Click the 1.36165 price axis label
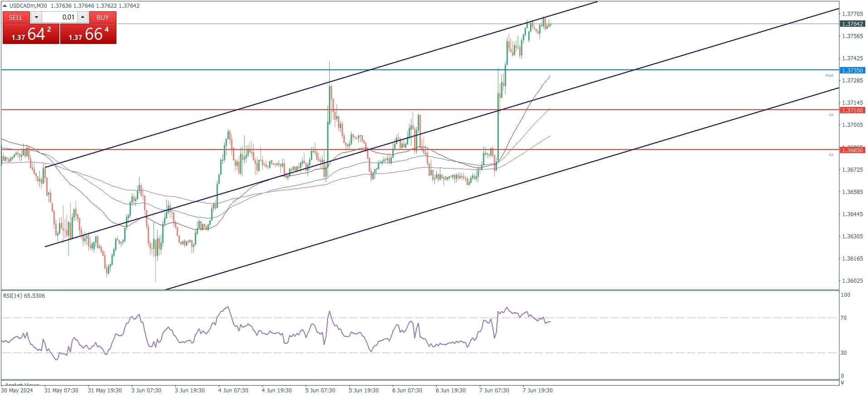 [852, 259]
